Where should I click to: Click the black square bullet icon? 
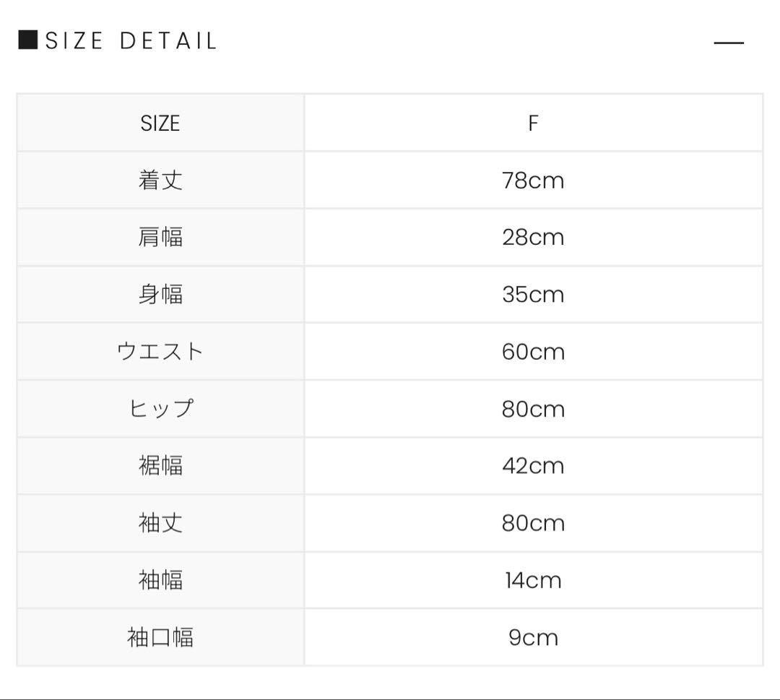point(27,40)
